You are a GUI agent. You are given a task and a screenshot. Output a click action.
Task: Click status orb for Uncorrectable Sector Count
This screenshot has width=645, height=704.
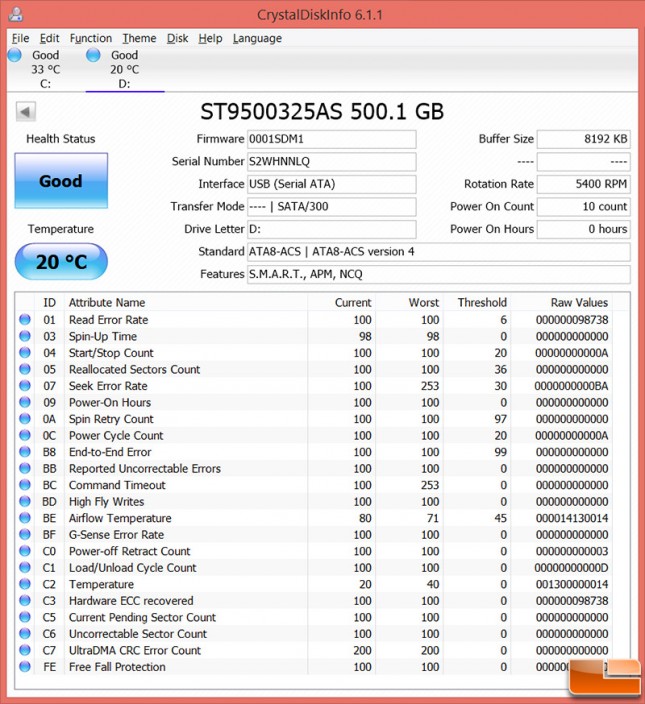coord(25,634)
